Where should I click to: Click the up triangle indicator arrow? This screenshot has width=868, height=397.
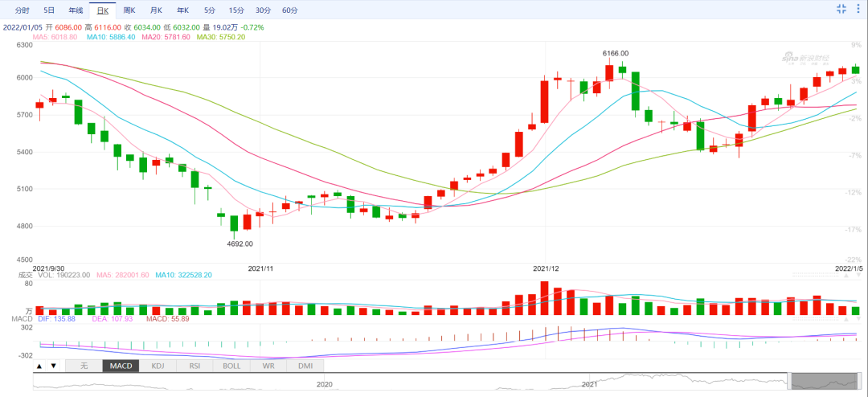39,366
